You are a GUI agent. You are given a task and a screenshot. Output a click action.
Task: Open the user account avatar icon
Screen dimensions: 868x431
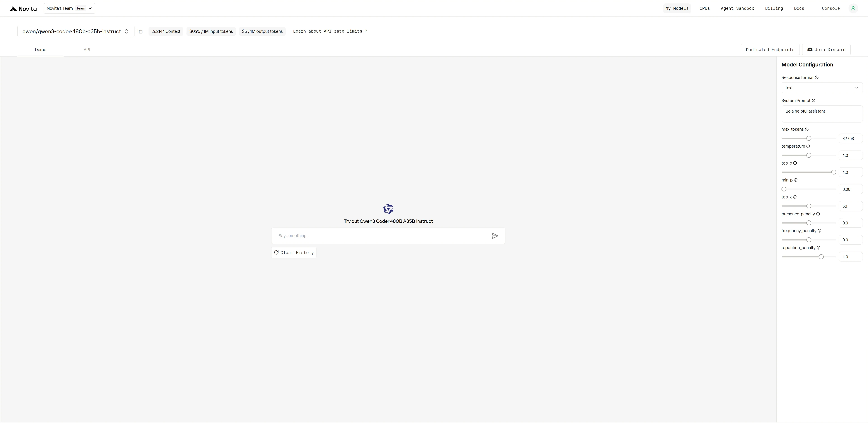click(x=853, y=8)
